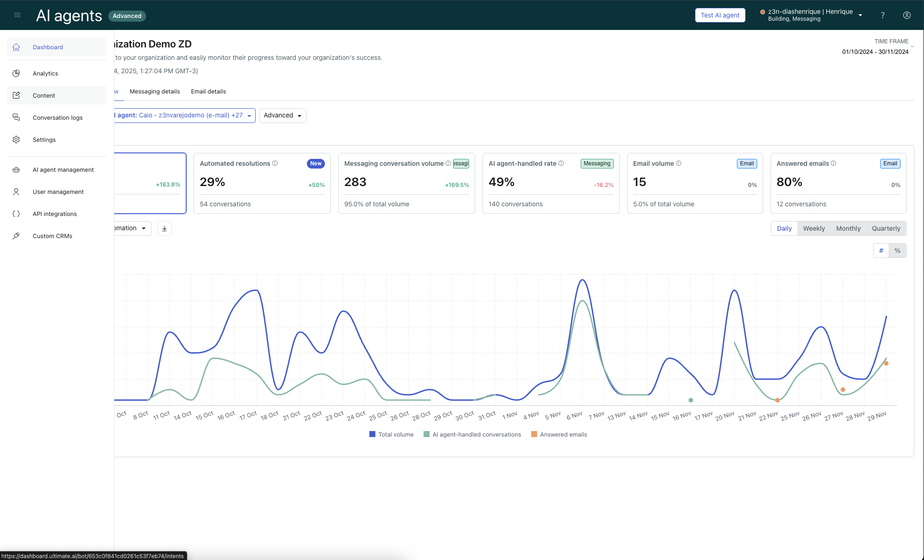
Task: Switch chart to percentage view
Action: point(897,251)
